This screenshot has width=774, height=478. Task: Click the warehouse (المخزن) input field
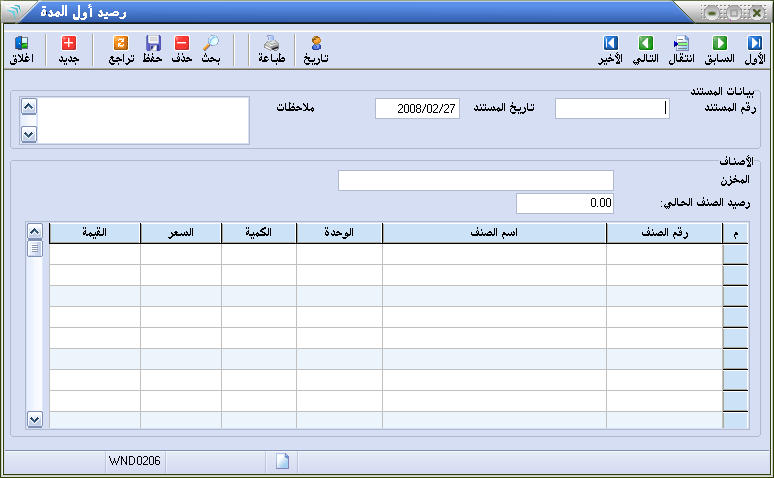[475, 180]
